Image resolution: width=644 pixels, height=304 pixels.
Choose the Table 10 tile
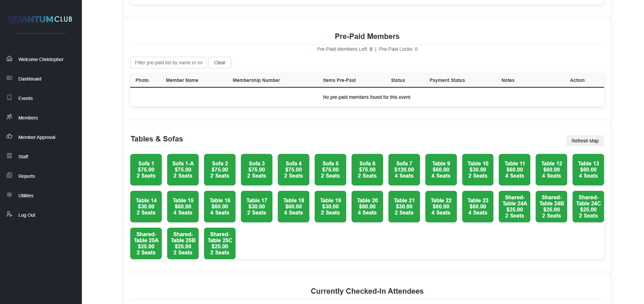pos(478,170)
